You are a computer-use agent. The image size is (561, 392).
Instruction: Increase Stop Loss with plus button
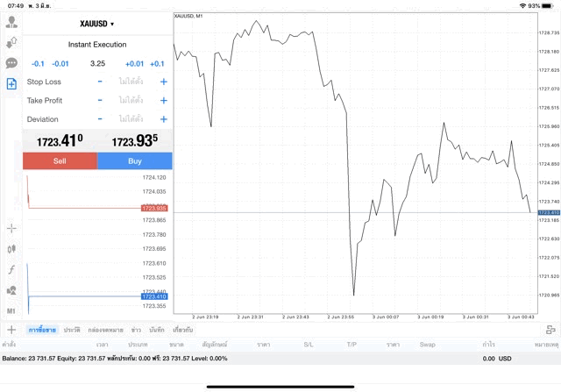click(x=163, y=82)
